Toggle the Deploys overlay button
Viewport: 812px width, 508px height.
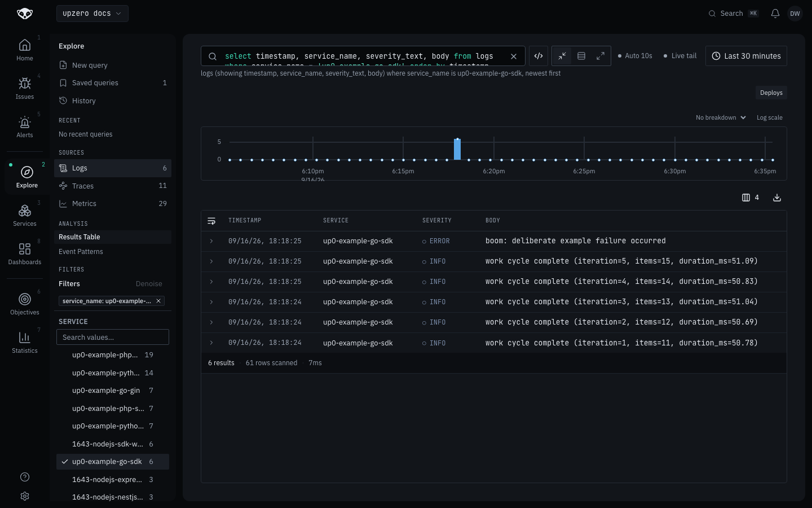(771, 93)
